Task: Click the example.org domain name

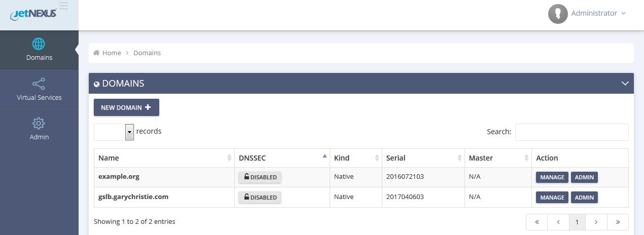Action: point(119,177)
